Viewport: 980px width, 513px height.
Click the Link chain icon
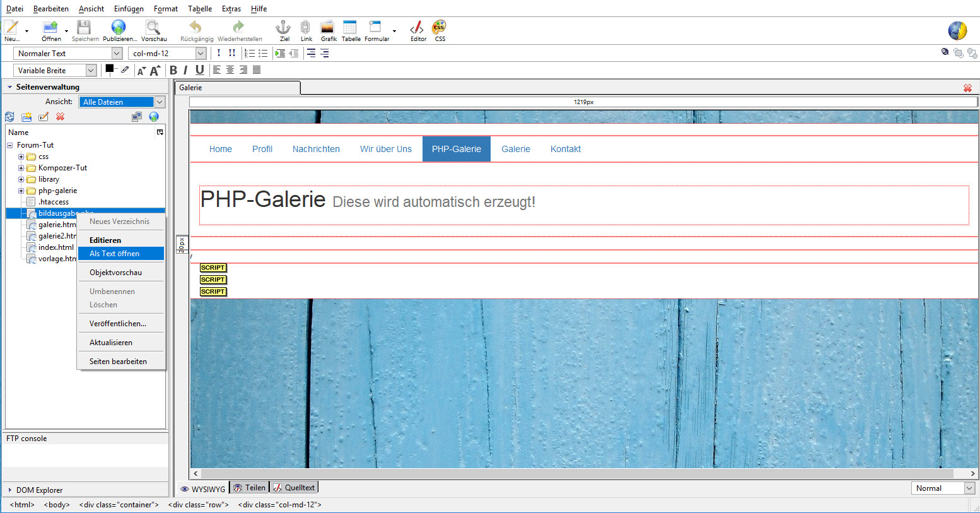point(306,27)
